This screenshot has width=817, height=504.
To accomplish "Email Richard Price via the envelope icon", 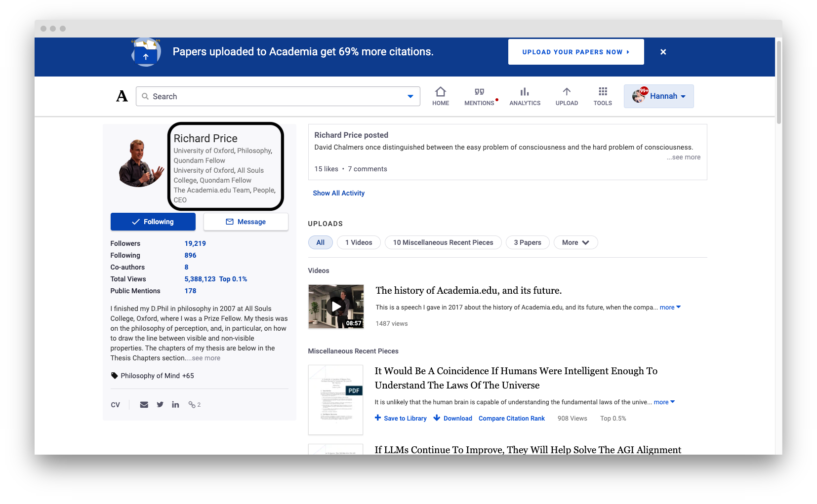I will (x=144, y=404).
